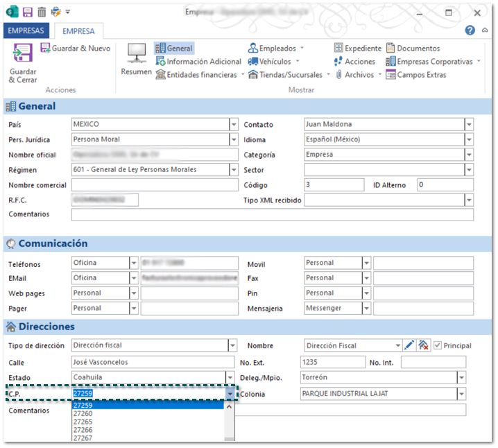Delete the address using house-X icon
Viewport: 498px width, 448px height.
pyautogui.click(x=423, y=345)
